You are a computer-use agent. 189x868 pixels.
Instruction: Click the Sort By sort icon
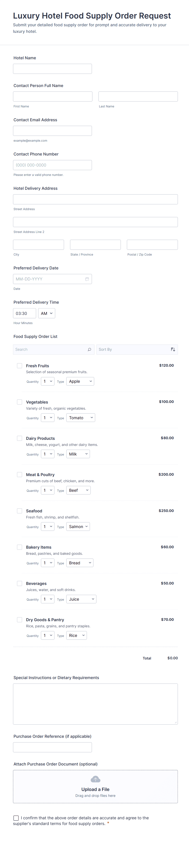(x=173, y=350)
